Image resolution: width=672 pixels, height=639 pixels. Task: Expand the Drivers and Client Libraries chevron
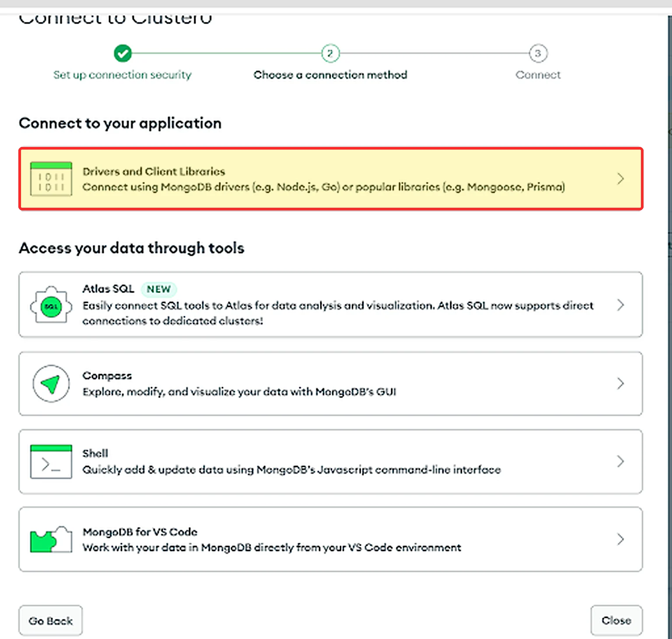(x=620, y=178)
